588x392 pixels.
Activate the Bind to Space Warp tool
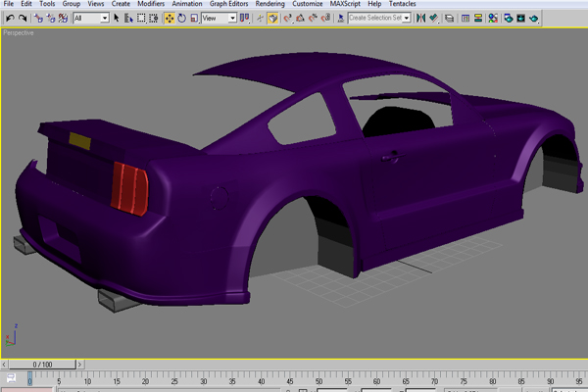pyautogui.click(x=63, y=18)
